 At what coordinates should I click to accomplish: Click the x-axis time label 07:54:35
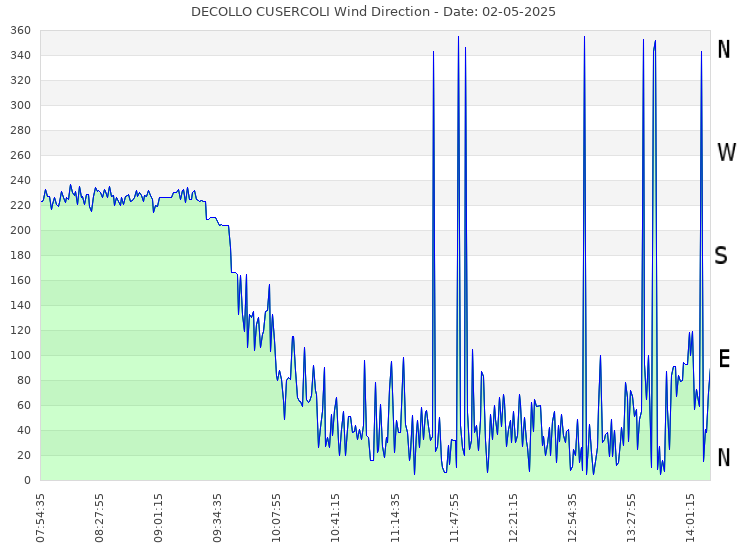click(x=40, y=518)
